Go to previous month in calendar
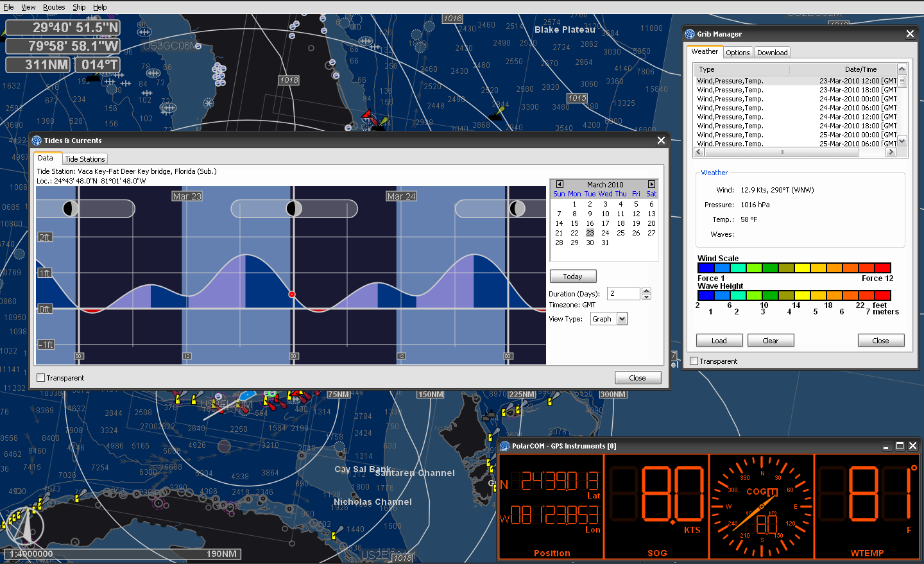 tap(560, 184)
